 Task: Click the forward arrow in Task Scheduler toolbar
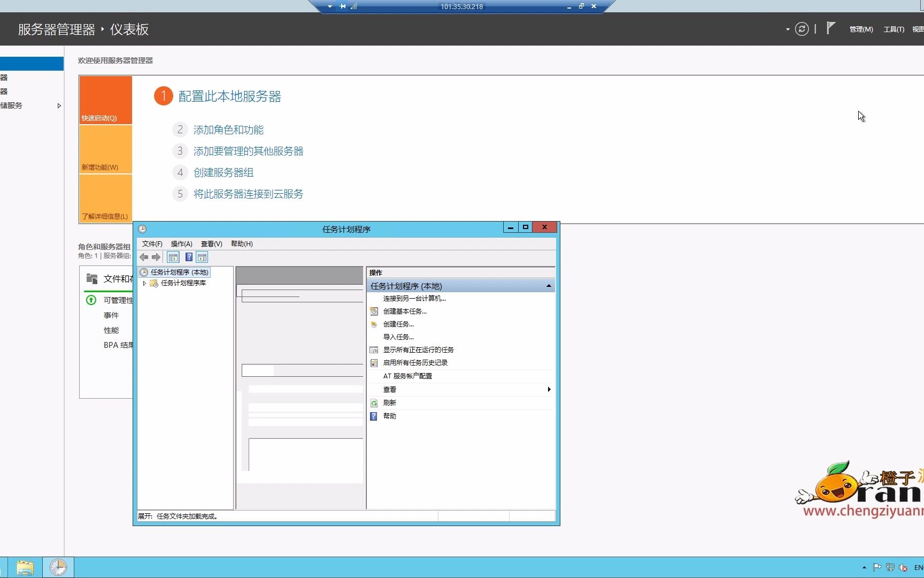click(156, 257)
